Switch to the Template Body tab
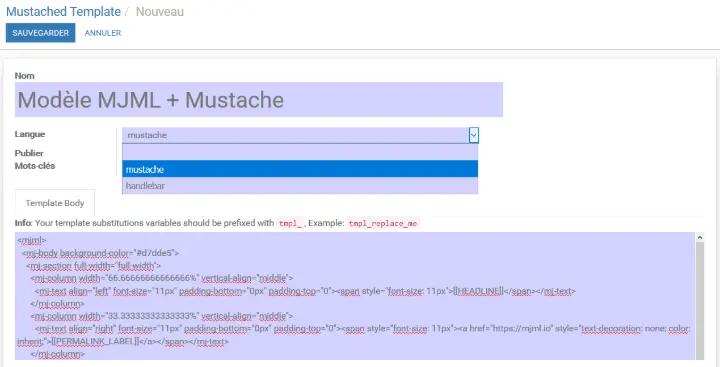The image size is (720, 367). tap(55, 203)
